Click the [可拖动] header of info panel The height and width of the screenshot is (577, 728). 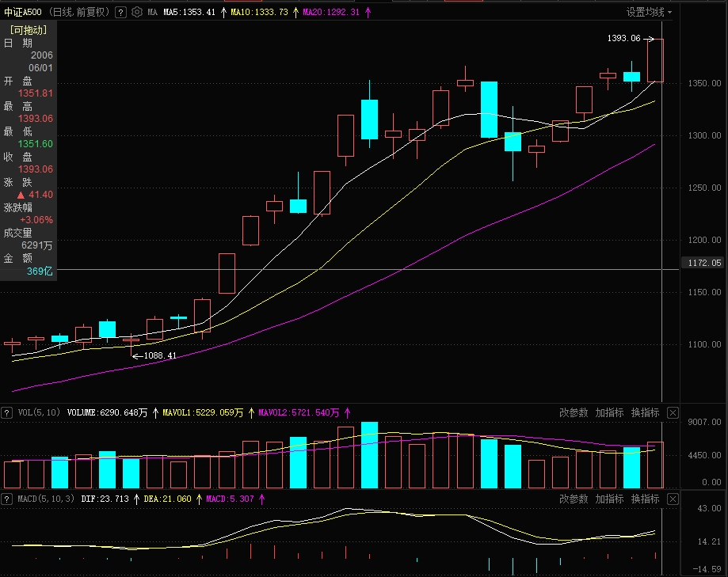click(x=29, y=30)
